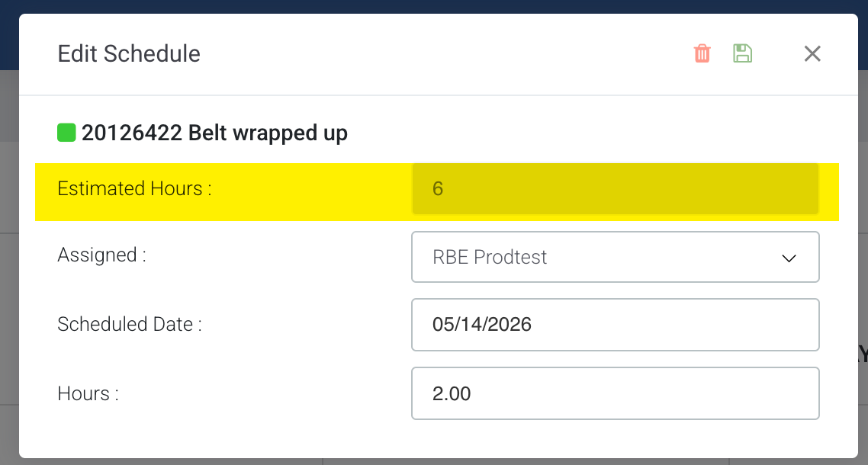Image resolution: width=868 pixels, height=465 pixels.
Task: Delete the schedule with the trash icon
Action: tap(702, 53)
